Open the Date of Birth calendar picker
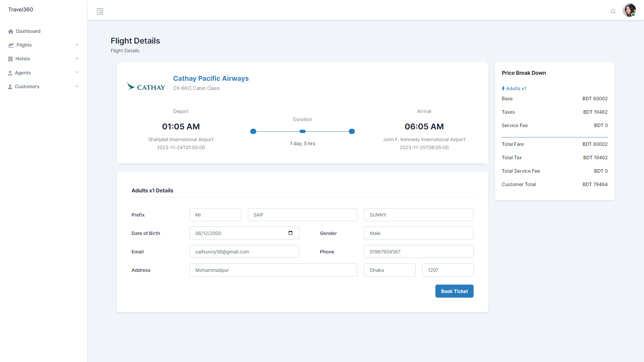Screen dimensions: 644x362 coord(290,233)
